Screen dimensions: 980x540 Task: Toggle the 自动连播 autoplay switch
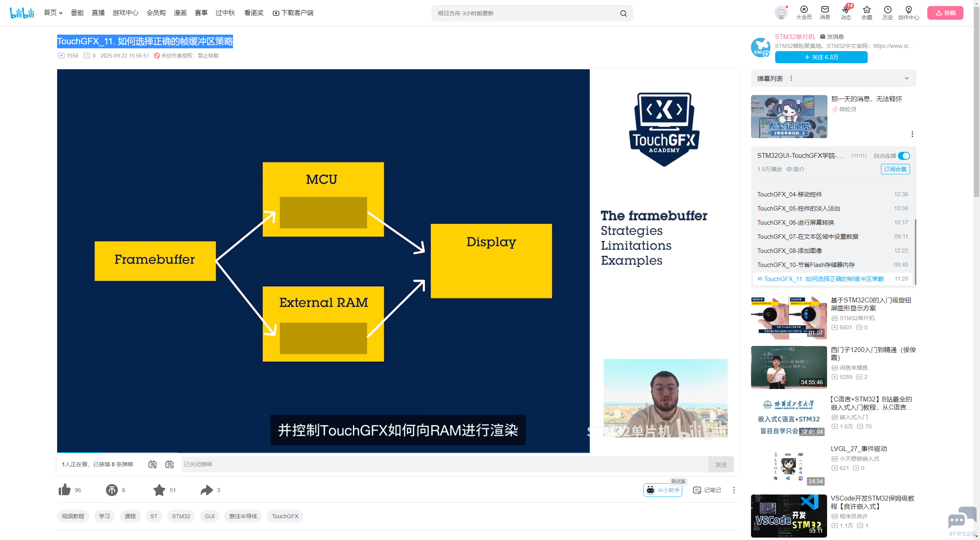pyautogui.click(x=904, y=156)
